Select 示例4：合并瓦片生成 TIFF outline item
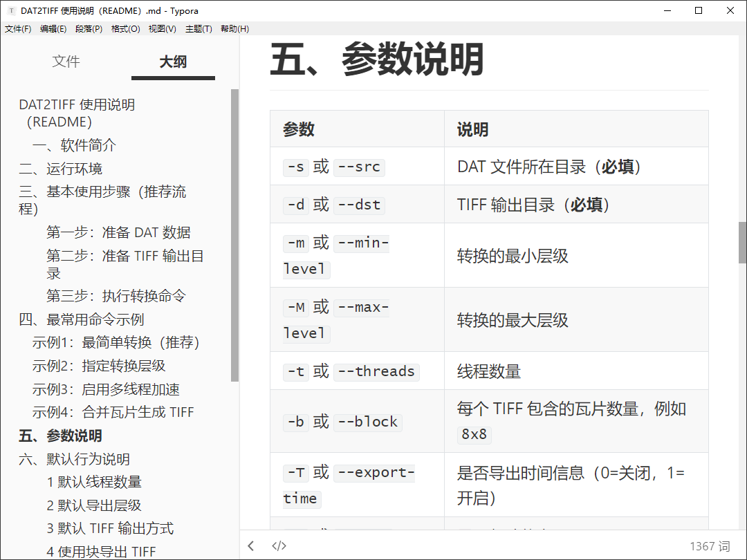 (x=113, y=412)
